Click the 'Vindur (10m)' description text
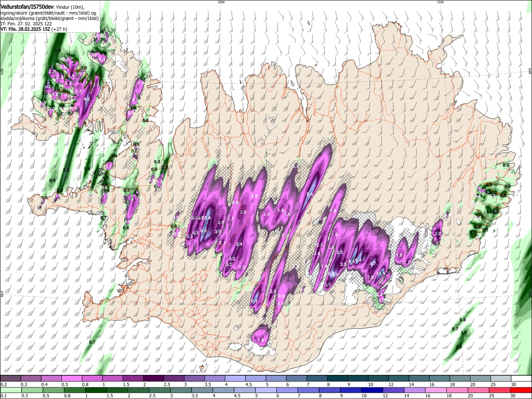This screenshot has width=532, height=399. [x=70, y=7]
